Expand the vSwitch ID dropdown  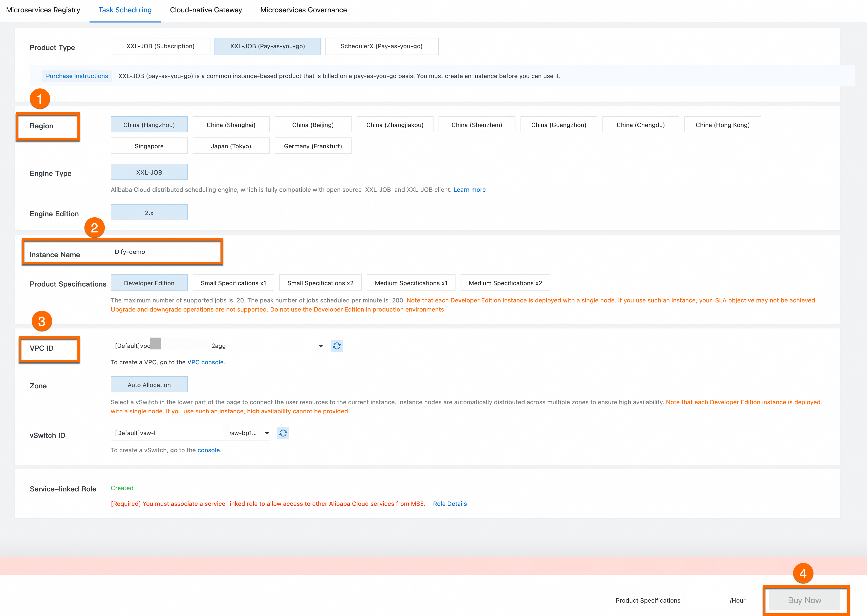click(x=267, y=433)
